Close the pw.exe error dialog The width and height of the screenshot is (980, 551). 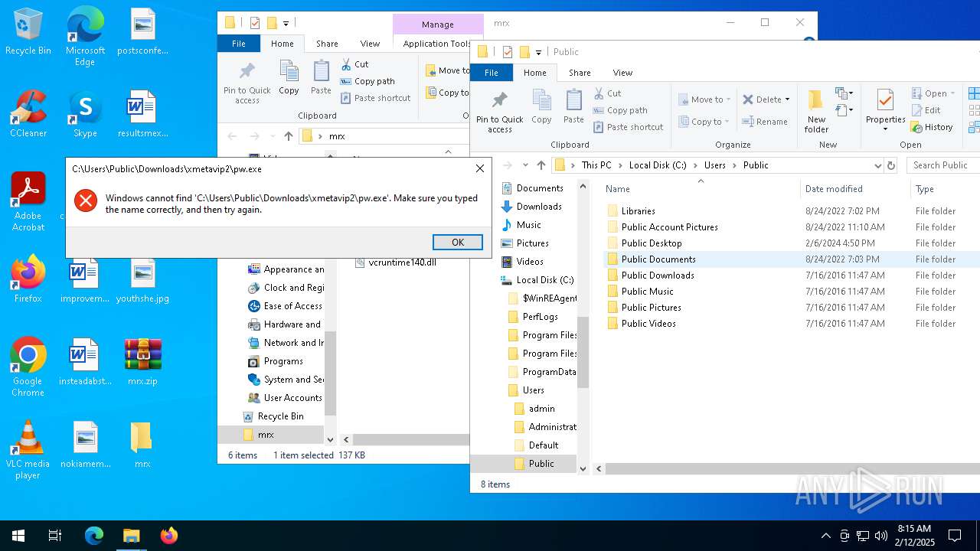(480, 168)
